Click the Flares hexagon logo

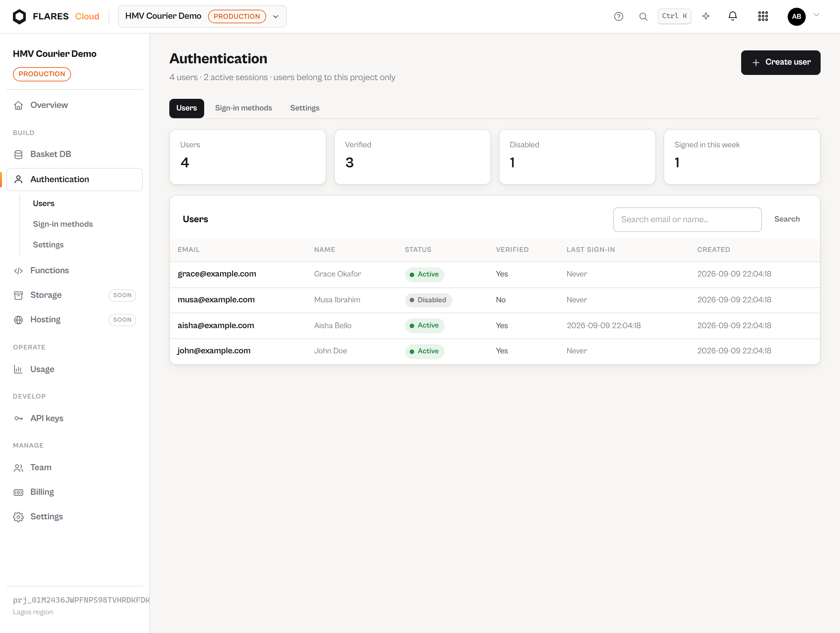tap(19, 16)
